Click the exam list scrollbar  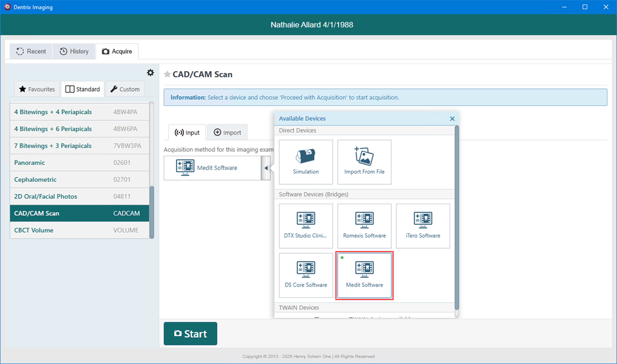click(x=151, y=211)
